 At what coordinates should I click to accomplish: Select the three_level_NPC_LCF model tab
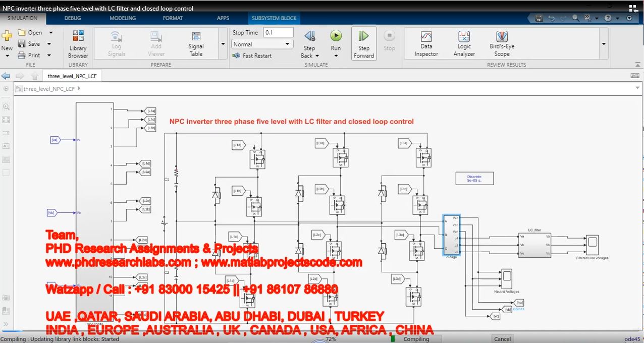(x=72, y=76)
